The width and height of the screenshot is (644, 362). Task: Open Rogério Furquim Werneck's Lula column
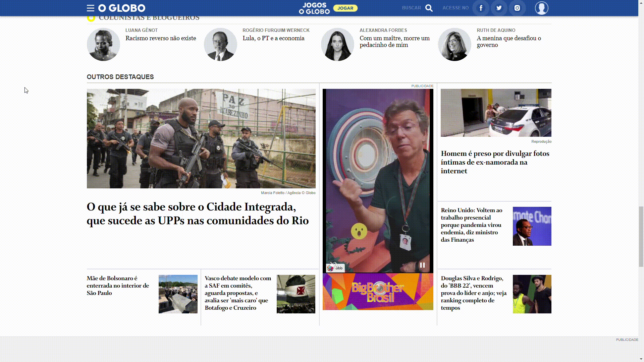(x=273, y=38)
